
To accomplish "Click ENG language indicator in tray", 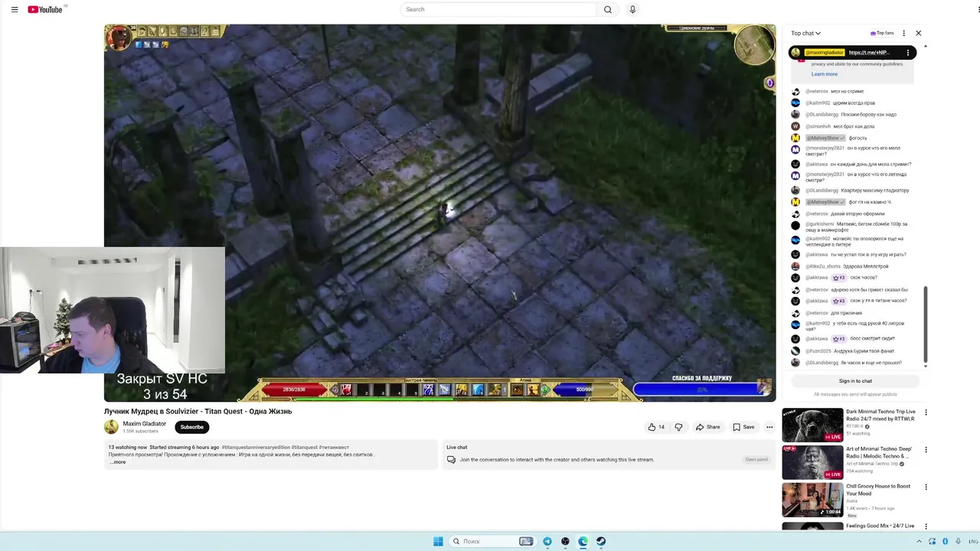I will pyautogui.click(x=973, y=541).
